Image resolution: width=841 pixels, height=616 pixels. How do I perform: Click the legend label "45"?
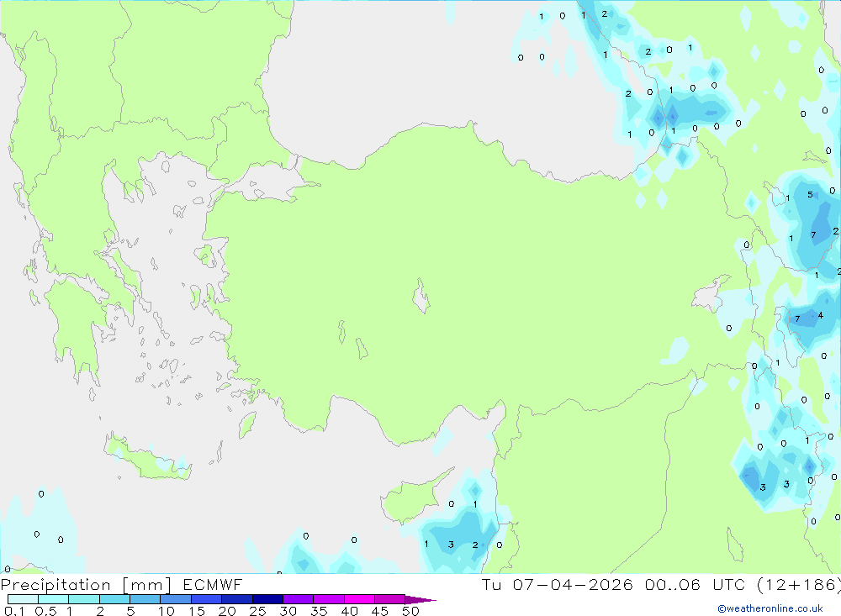point(380,611)
